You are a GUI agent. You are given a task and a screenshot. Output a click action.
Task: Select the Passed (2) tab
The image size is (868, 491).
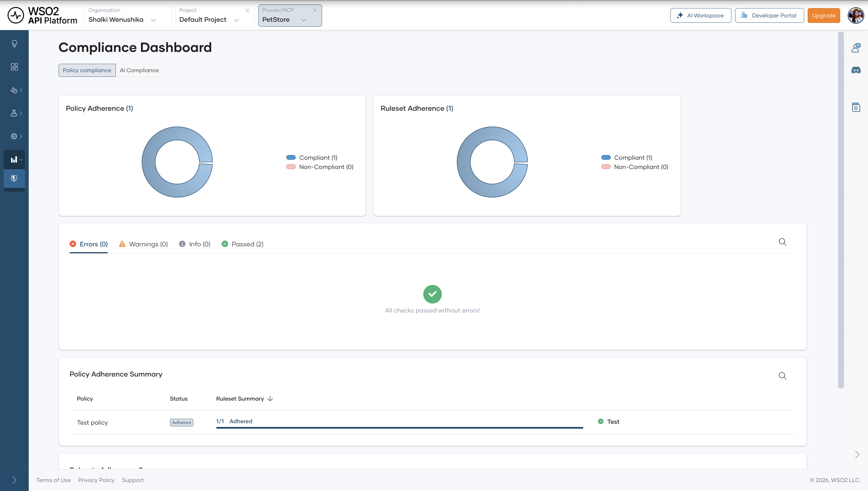(x=242, y=244)
